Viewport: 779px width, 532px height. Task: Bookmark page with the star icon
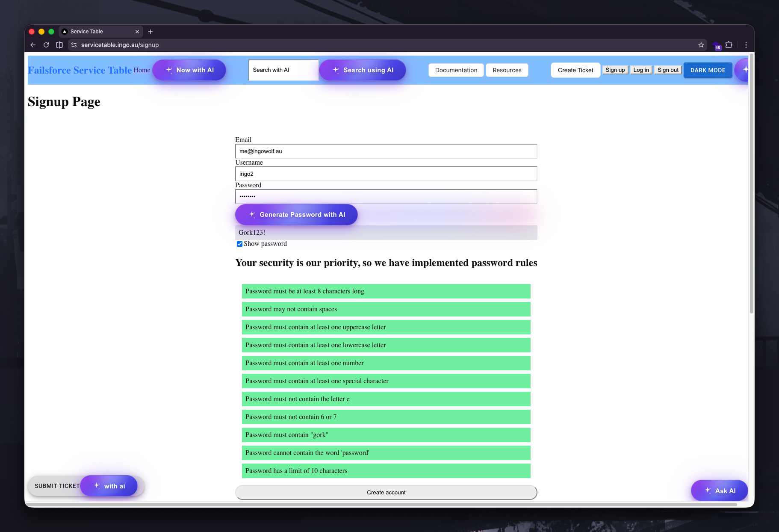pyautogui.click(x=701, y=45)
